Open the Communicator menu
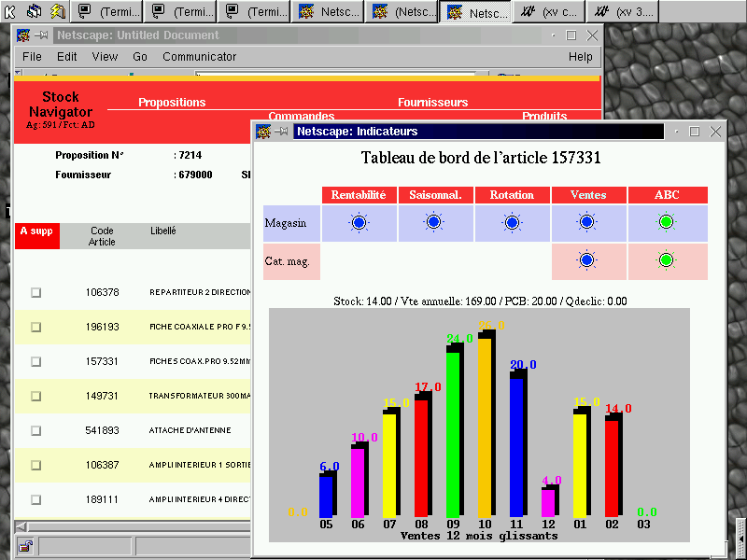 click(x=199, y=57)
